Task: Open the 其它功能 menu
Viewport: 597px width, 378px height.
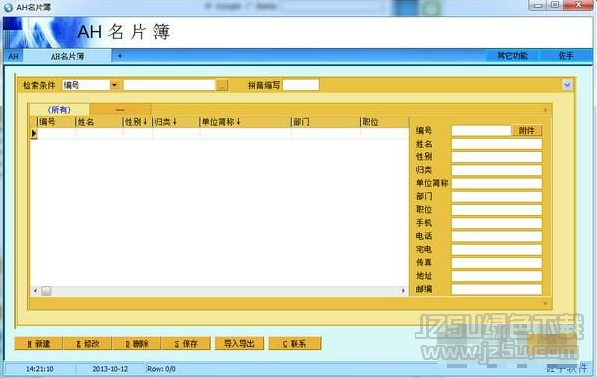Action: (512, 56)
